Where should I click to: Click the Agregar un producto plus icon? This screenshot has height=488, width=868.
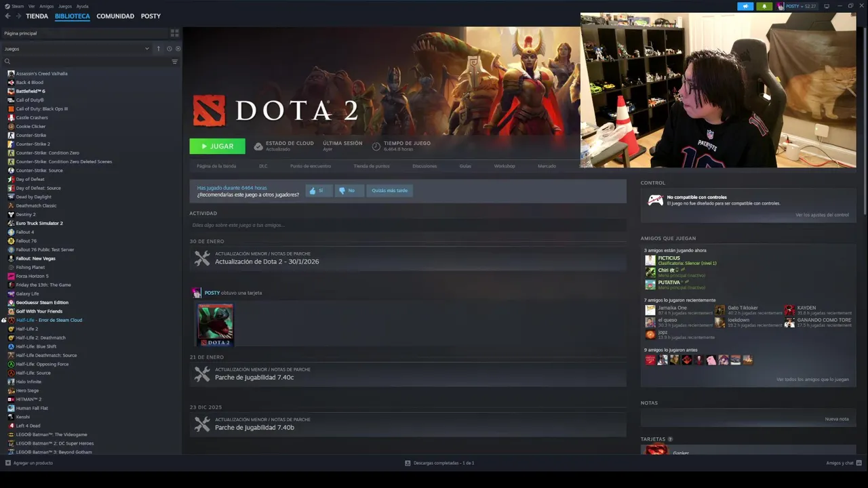(8, 463)
